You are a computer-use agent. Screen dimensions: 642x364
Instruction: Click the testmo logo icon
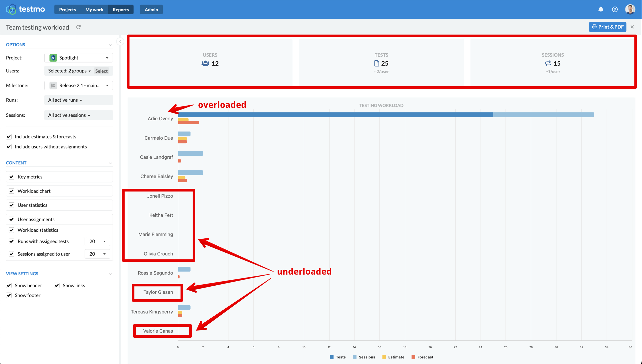11,10
